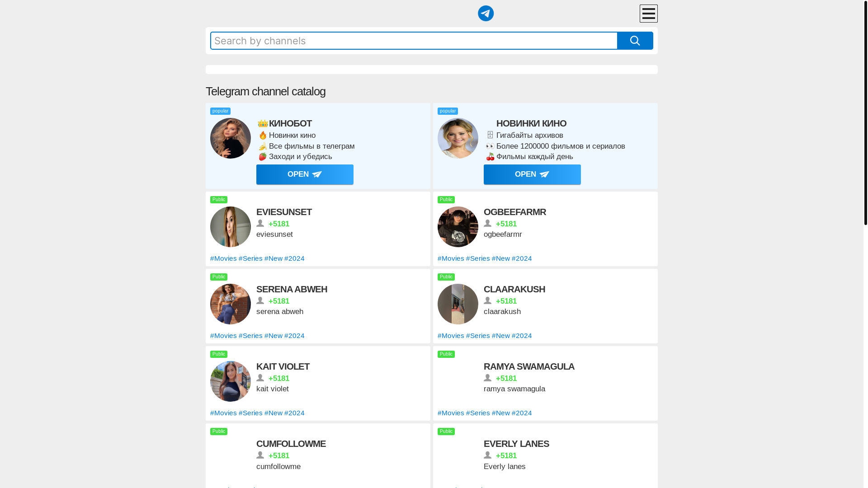Select #2024 tag in RAMYA SWAMAGULA card
This screenshot has height=488, width=868.
tap(522, 413)
